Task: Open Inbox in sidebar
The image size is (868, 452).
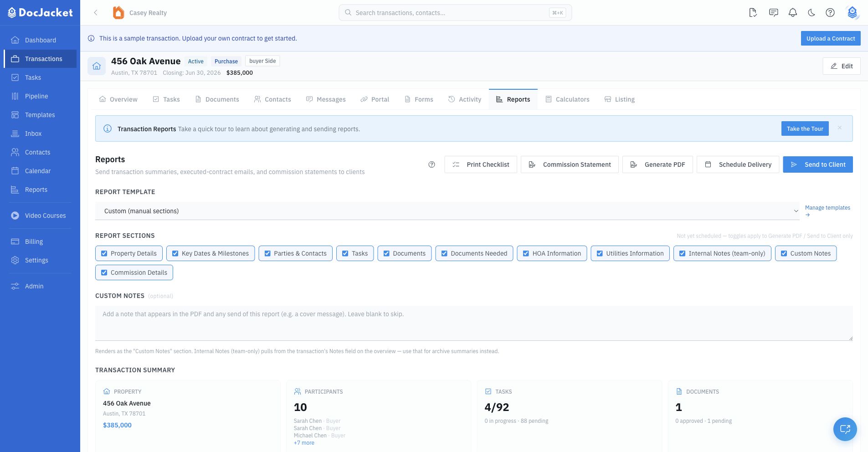Action: [x=40, y=134]
